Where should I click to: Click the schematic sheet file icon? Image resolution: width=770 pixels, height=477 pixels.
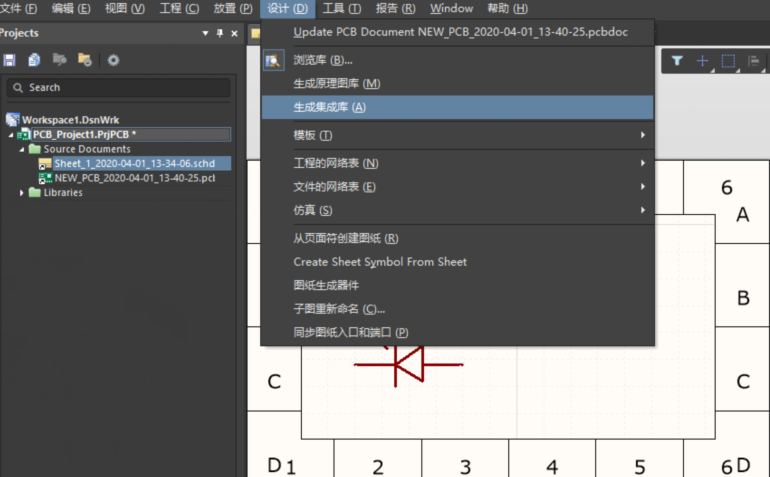click(45, 164)
